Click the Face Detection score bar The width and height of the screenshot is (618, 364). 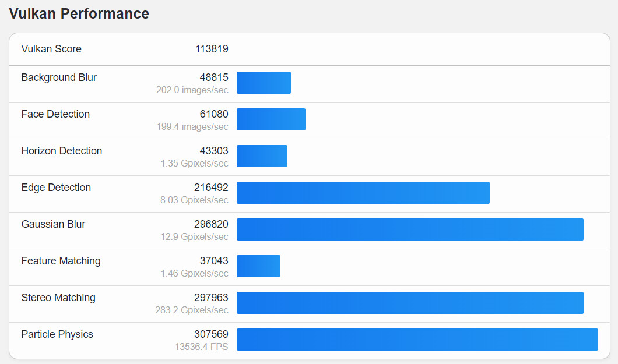(x=271, y=119)
